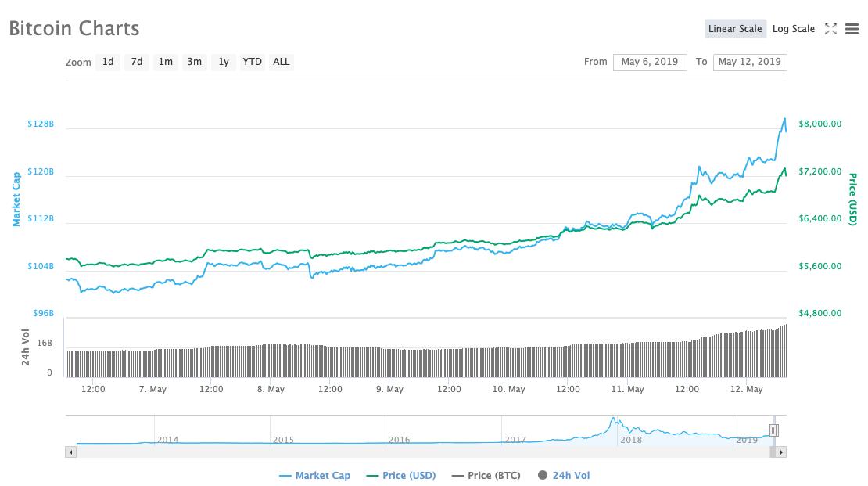The image size is (868, 486).
Task: Click the 12. May x-axis label
Action: point(746,389)
